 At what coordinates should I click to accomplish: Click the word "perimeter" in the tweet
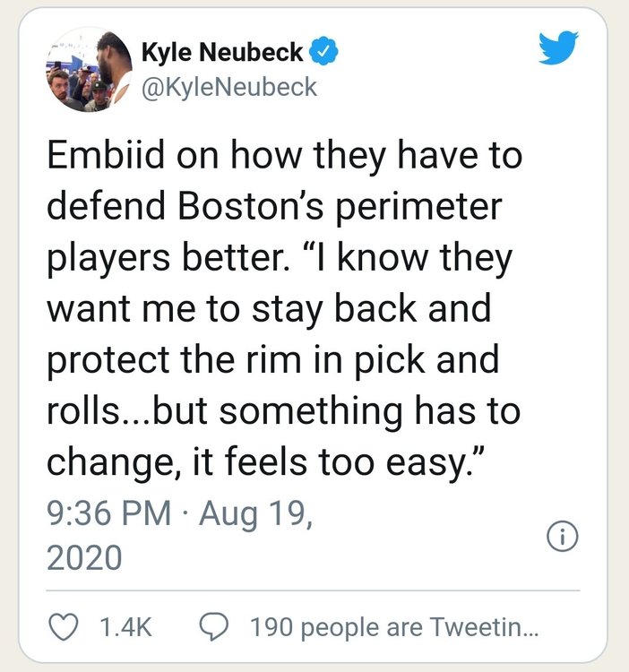pos(431,209)
